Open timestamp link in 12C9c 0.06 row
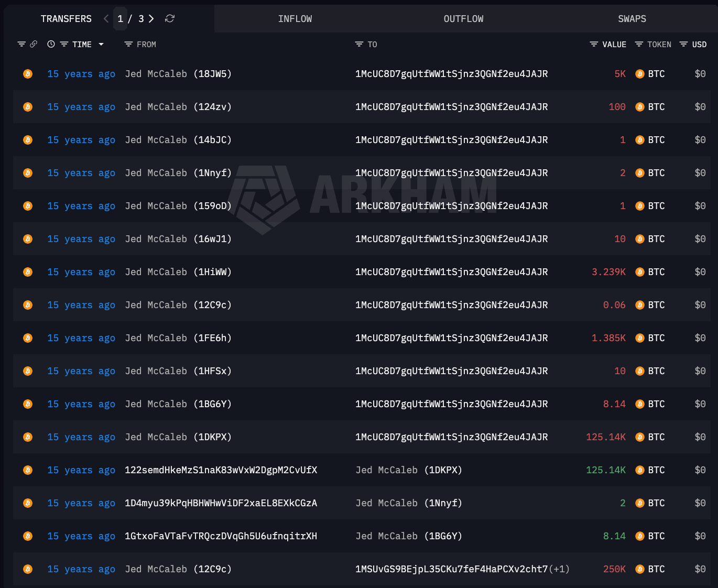This screenshot has height=588, width=718. click(81, 305)
